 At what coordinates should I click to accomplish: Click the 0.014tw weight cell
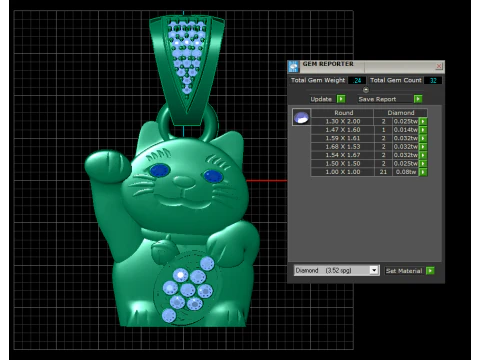[x=406, y=130]
